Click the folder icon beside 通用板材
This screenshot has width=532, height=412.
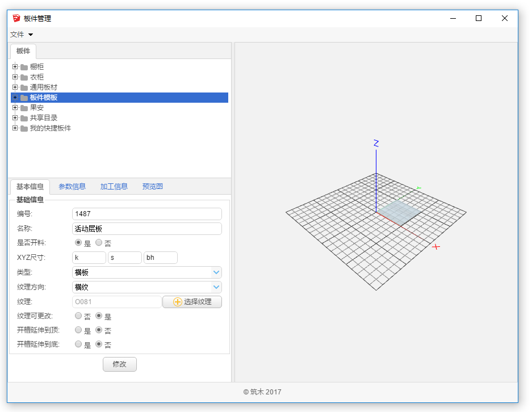point(24,87)
